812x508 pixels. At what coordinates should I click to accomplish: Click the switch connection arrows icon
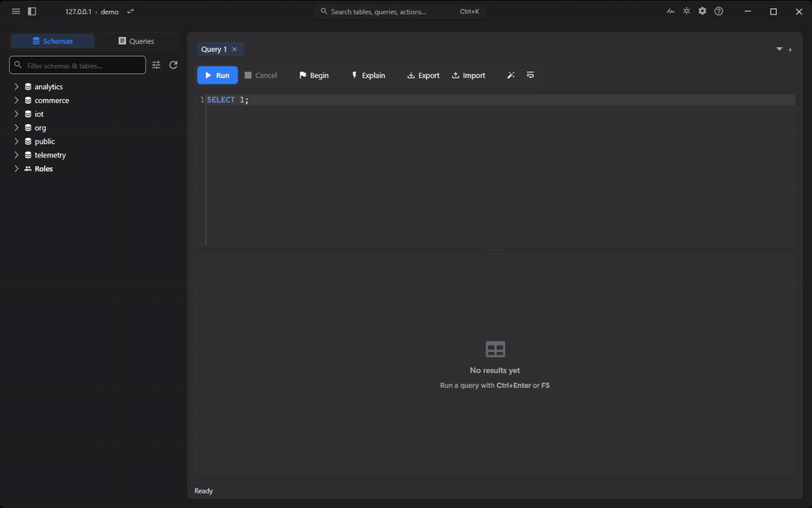tap(131, 11)
